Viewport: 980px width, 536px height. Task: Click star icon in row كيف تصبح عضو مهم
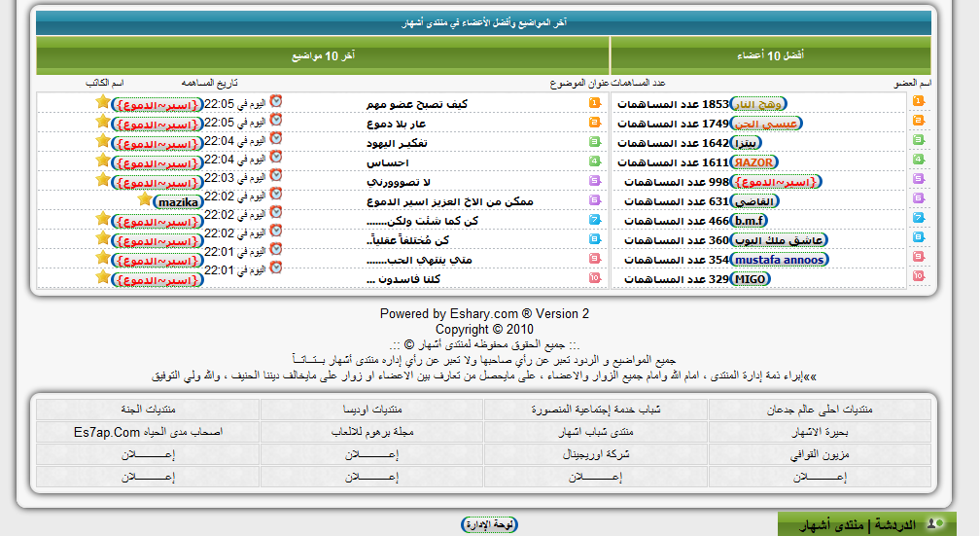[x=103, y=102]
